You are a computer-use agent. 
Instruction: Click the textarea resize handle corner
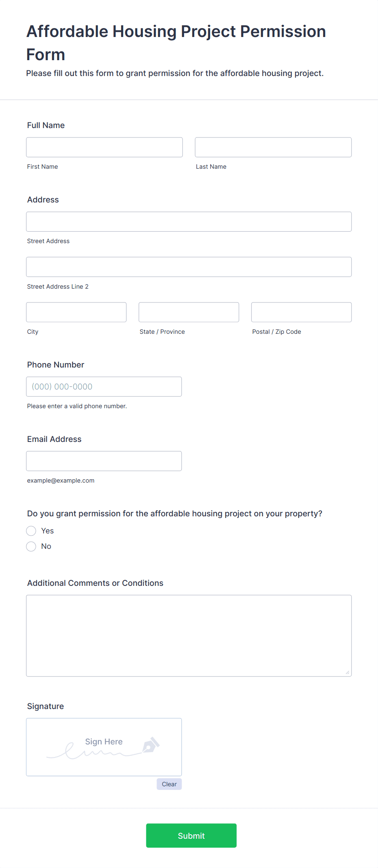(348, 672)
